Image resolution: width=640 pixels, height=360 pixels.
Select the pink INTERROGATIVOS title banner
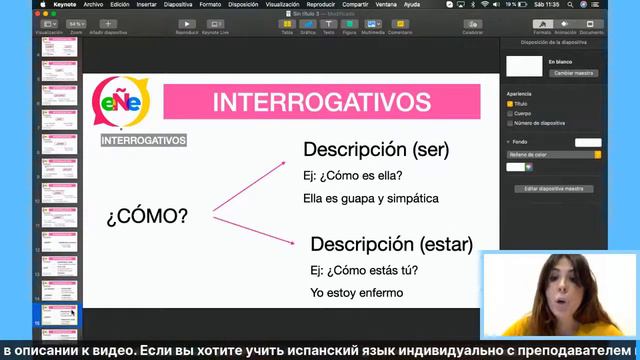(x=322, y=102)
